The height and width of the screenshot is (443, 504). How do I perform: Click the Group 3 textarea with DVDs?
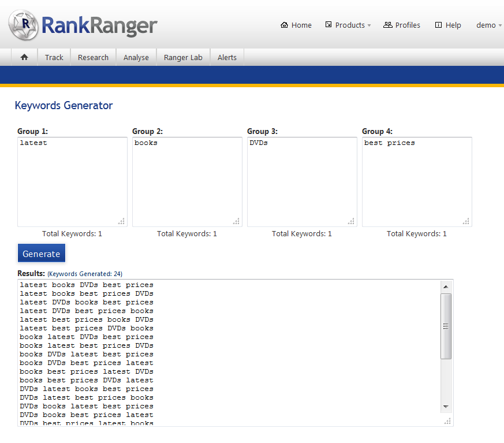pyautogui.click(x=302, y=181)
